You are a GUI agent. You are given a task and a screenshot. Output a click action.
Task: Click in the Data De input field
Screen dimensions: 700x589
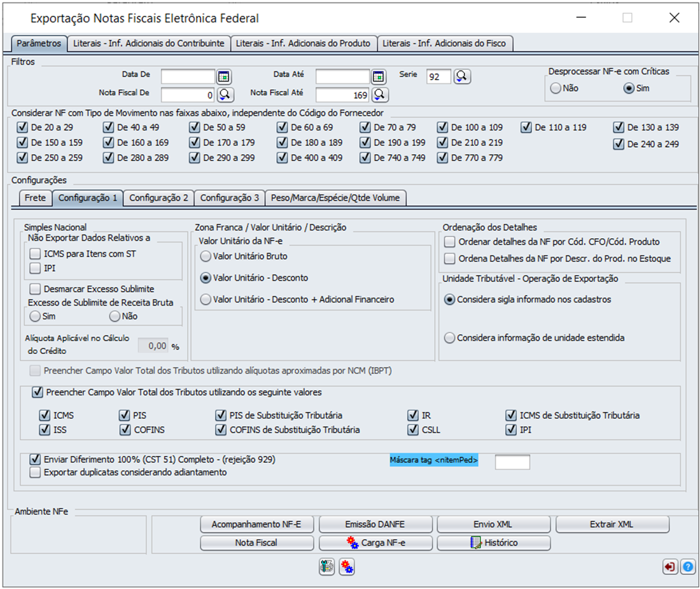[x=188, y=76]
